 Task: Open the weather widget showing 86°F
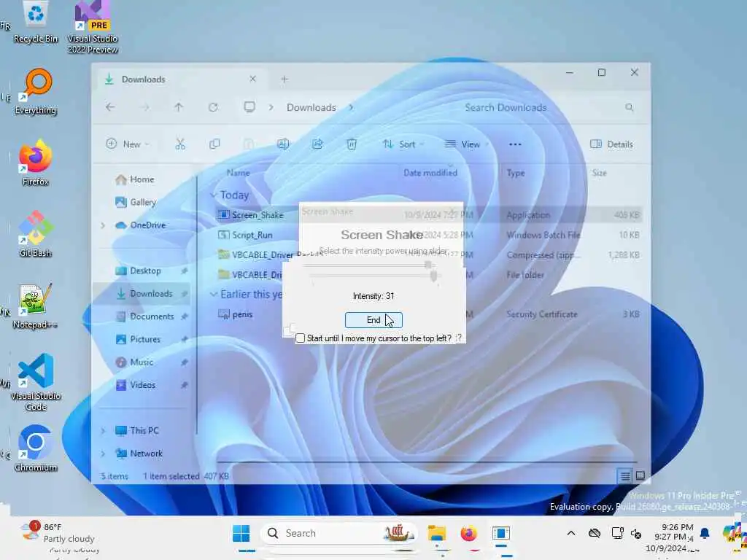(x=58, y=533)
